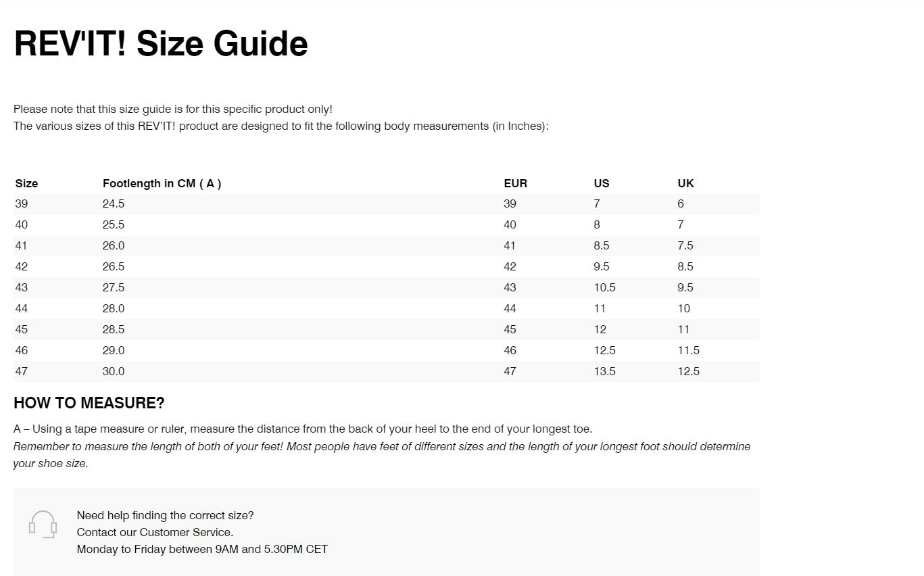The image size is (924, 576).
Task: Click the 27.5 footlength cell
Action: coord(114,287)
